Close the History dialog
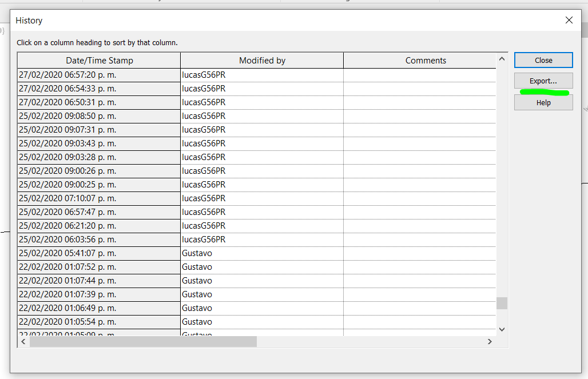This screenshot has height=379, width=588. (542, 59)
